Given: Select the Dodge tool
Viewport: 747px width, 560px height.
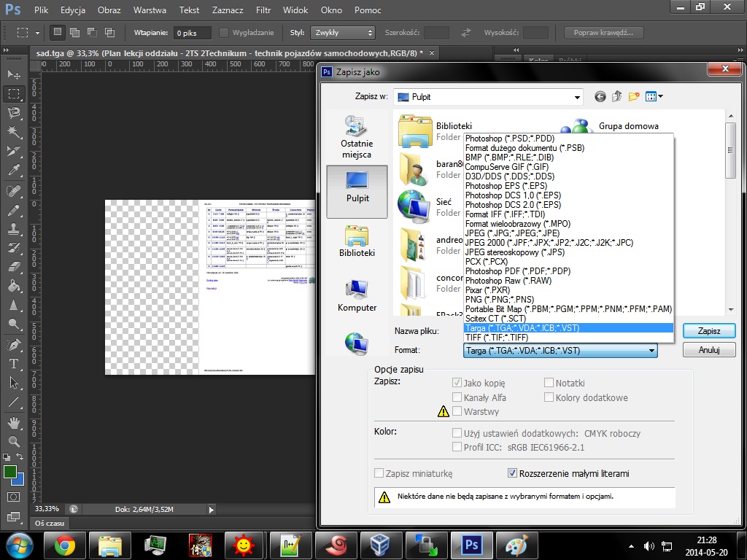Looking at the screenshot, I should coord(14,324).
